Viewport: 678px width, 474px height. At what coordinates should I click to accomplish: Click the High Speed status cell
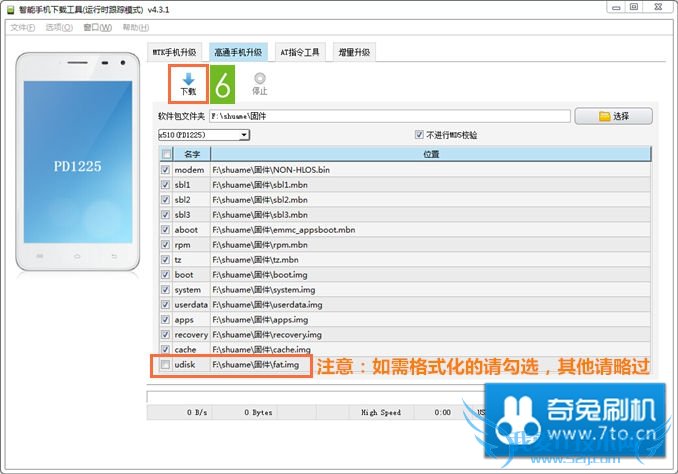[x=381, y=412]
